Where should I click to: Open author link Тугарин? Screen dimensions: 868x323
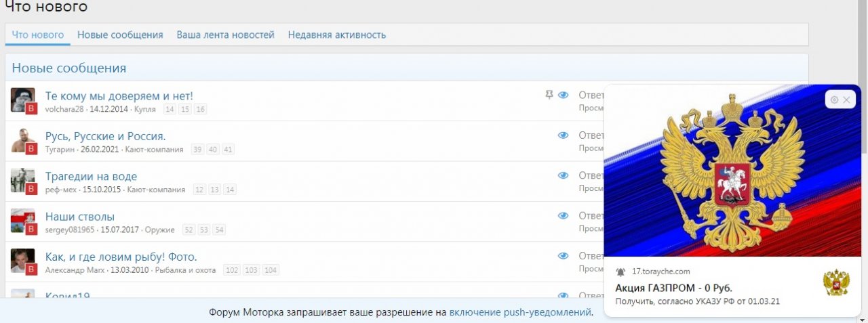(60, 150)
